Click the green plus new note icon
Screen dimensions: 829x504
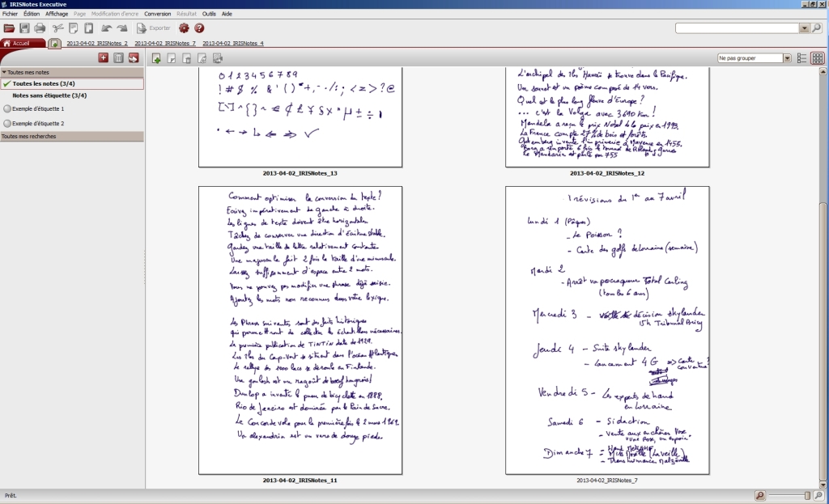pos(156,58)
